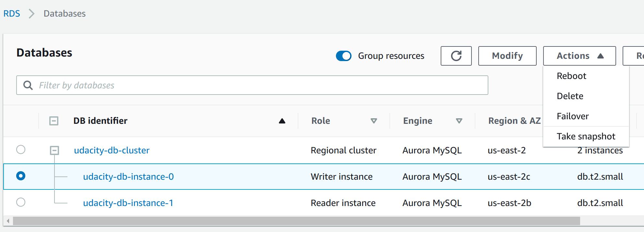The width and height of the screenshot is (644, 232).
Task: Click the search magnifier icon
Action: click(x=28, y=85)
